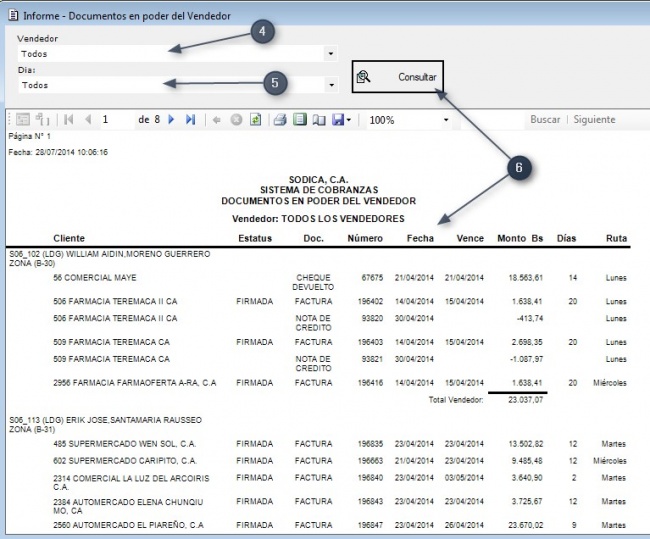This screenshot has width=650, height=539.
Task: Click the report icon in the title bar
Action: click(x=13, y=15)
